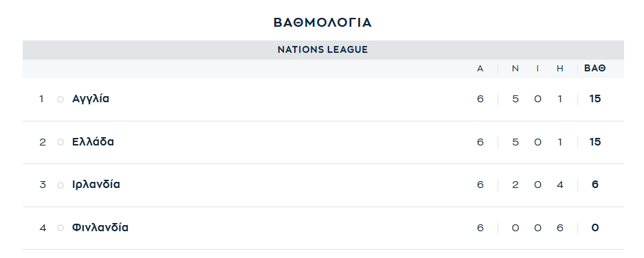Click the Nations League header bar
The image size is (644, 258).
323,50
